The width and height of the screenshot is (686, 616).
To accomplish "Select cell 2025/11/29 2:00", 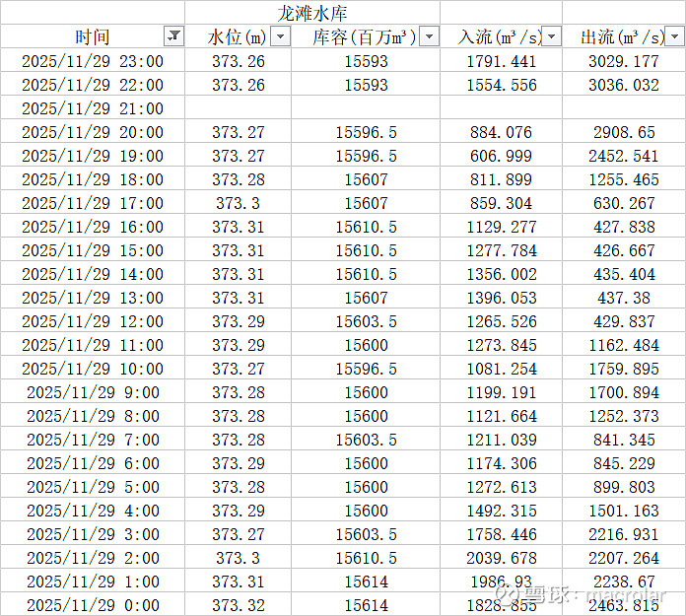I will 93,557.
